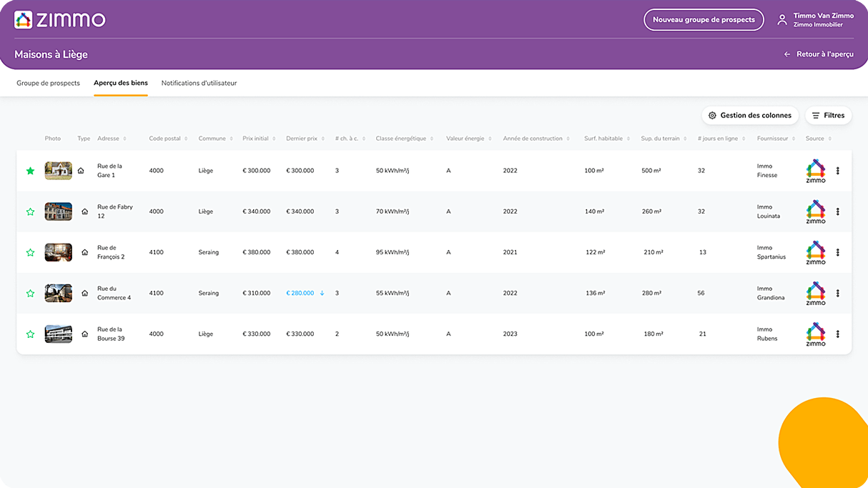Click the Rue de Fabry 12 address text
The image size is (868, 488).
[x=115, y=211]
